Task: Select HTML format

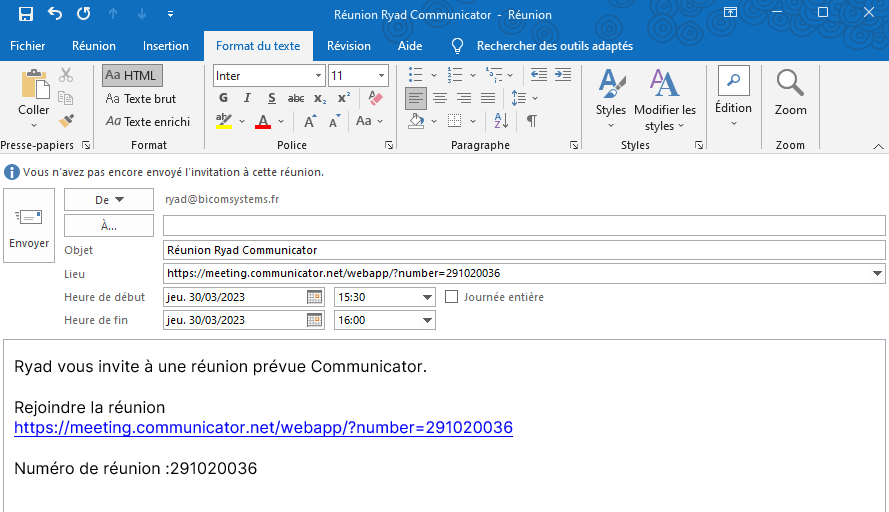Action: click(x=132, y=75)
